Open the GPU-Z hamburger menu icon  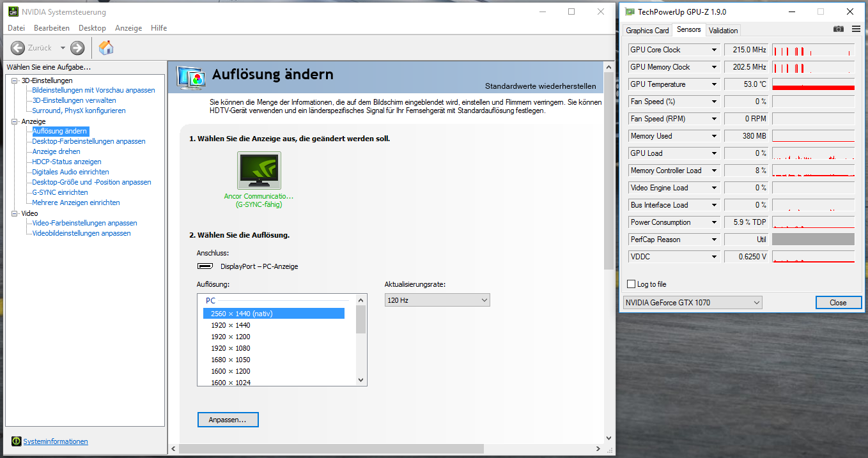click(x=856, y=29)
